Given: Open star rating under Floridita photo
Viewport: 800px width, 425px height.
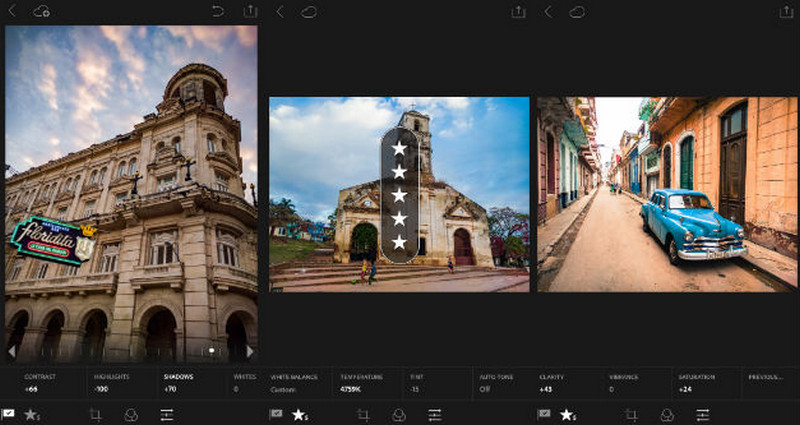Looking at the screenshot, I should click(x=32, y=415).
